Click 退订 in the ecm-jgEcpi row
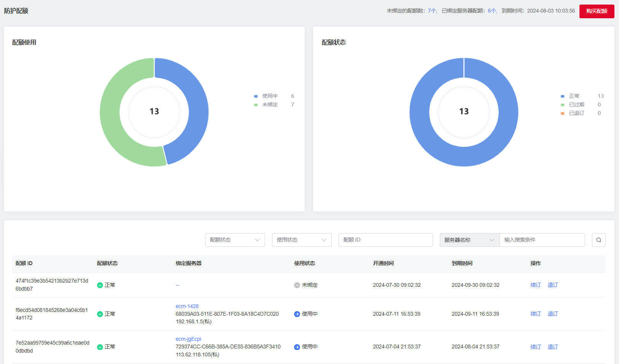The image size is (619, 364). [553, 347]
